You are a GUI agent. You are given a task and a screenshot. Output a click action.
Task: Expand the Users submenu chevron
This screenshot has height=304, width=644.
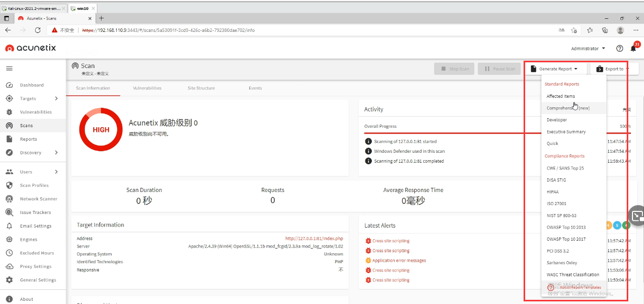(56, 172)
